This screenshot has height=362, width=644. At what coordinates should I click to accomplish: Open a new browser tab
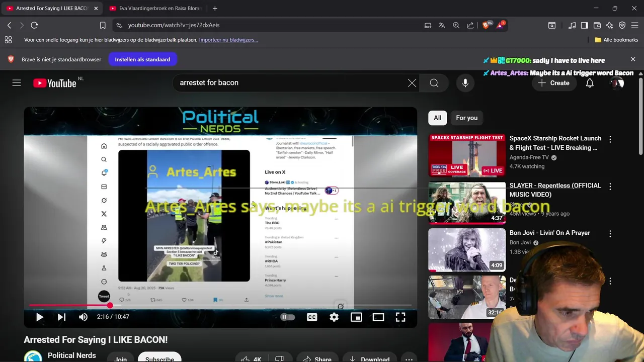[x=215, y=8]
